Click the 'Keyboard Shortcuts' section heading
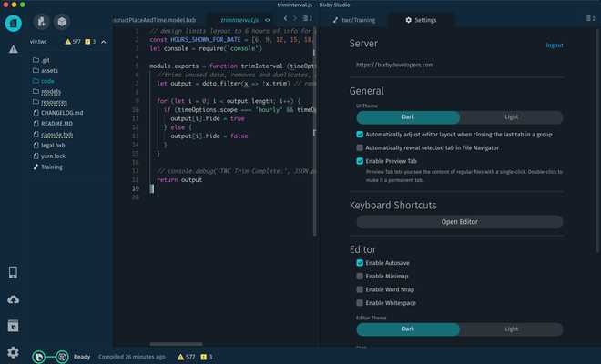The width and height of the screenshot is (601, 364). click(x=392, y=206)
